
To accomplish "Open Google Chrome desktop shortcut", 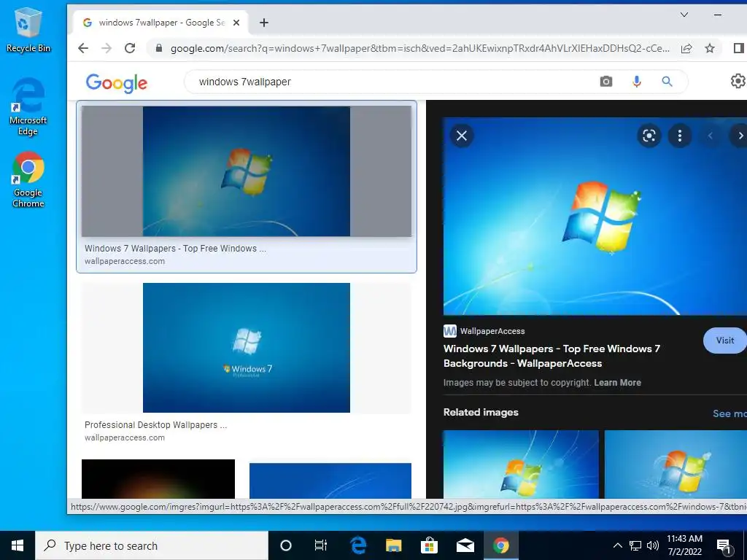I will tap(28, 179).
